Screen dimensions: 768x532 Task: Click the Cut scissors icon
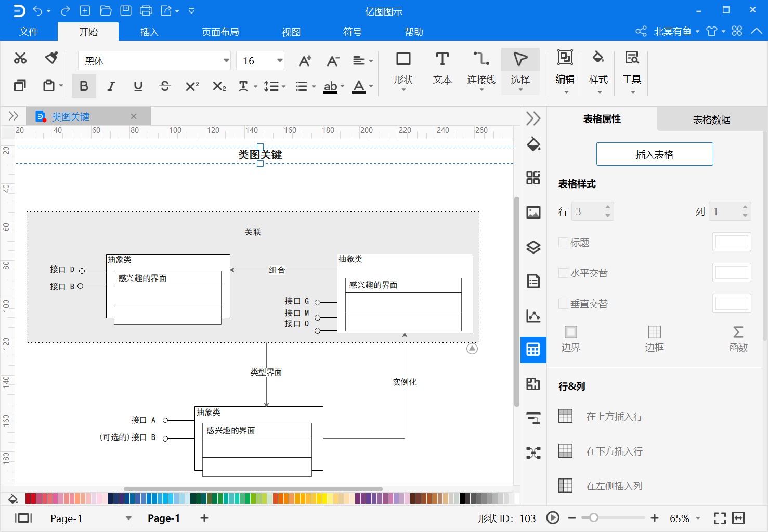click(20, 58)
